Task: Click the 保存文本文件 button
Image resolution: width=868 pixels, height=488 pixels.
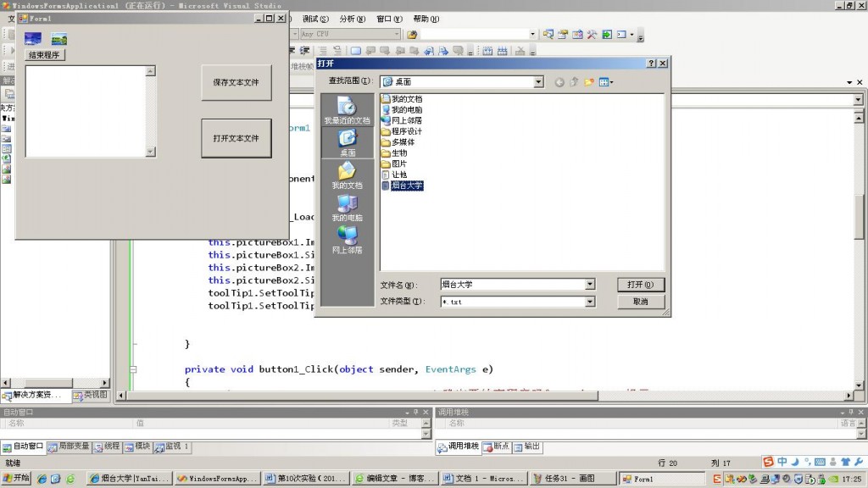Action: 236,82
